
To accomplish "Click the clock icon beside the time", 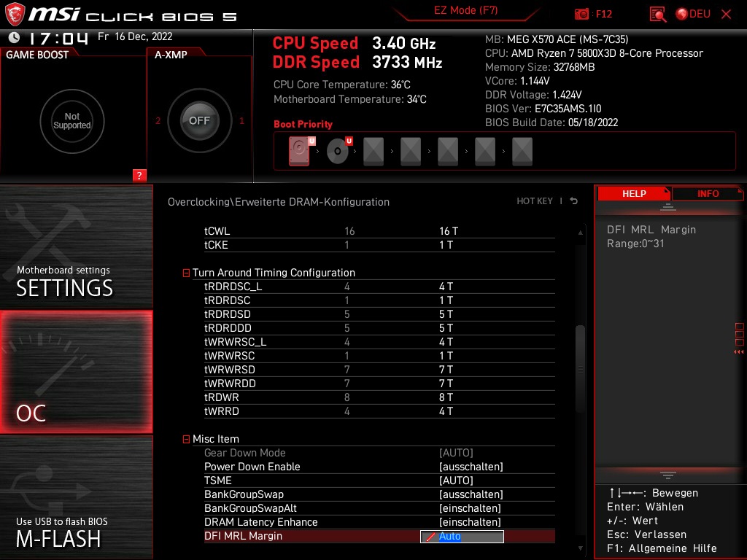I will [15, 37].
